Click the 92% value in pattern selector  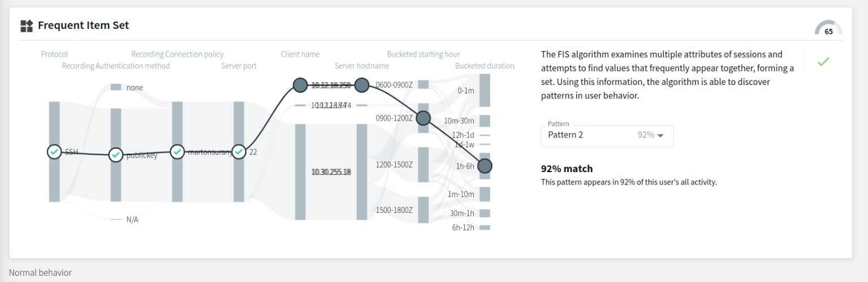click(x=646, y=135)
